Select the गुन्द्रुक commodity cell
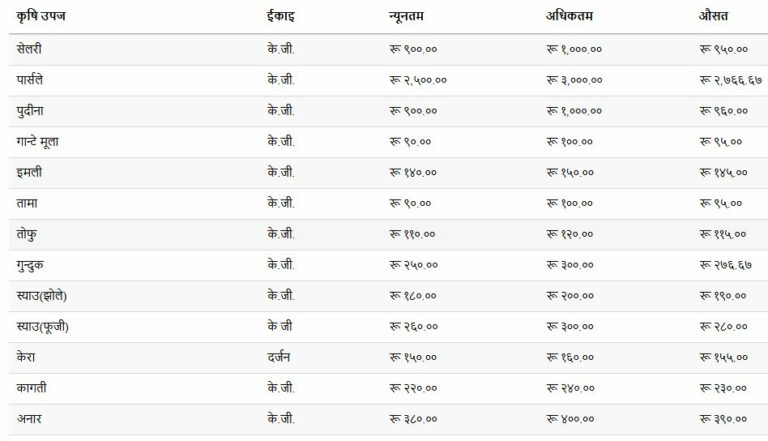The image size is (768, 441). click(x=30, y=265)
